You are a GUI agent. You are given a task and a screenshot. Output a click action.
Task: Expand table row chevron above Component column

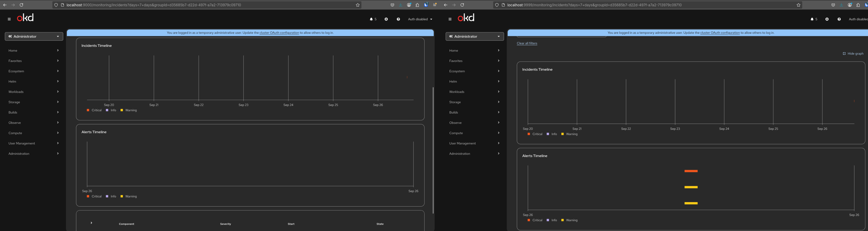[x=91, y=223]
